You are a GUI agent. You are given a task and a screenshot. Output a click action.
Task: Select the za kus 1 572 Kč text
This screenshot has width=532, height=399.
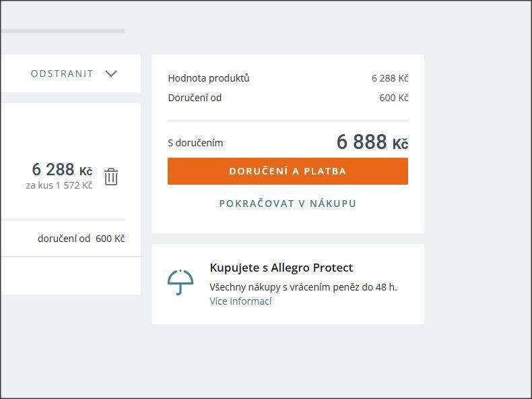pyautogui.click(x=59, y=185)
